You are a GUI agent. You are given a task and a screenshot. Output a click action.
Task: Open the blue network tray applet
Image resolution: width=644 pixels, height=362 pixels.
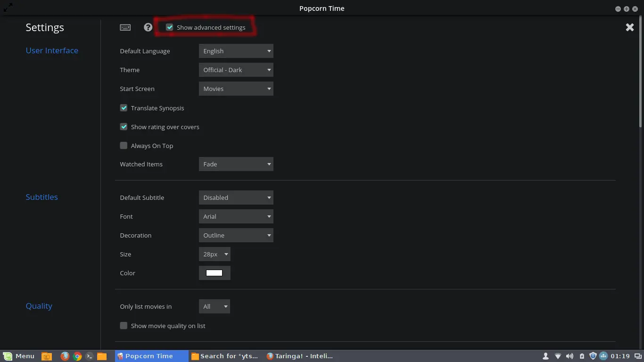click(x=603, y=356)
